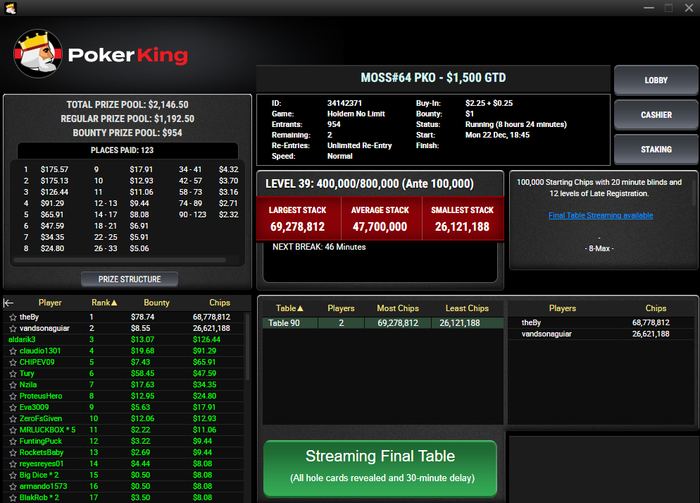700x503 pixels.
Task: Open the LOBBY button
Action: pyautogui.click(x=656, y=80)
